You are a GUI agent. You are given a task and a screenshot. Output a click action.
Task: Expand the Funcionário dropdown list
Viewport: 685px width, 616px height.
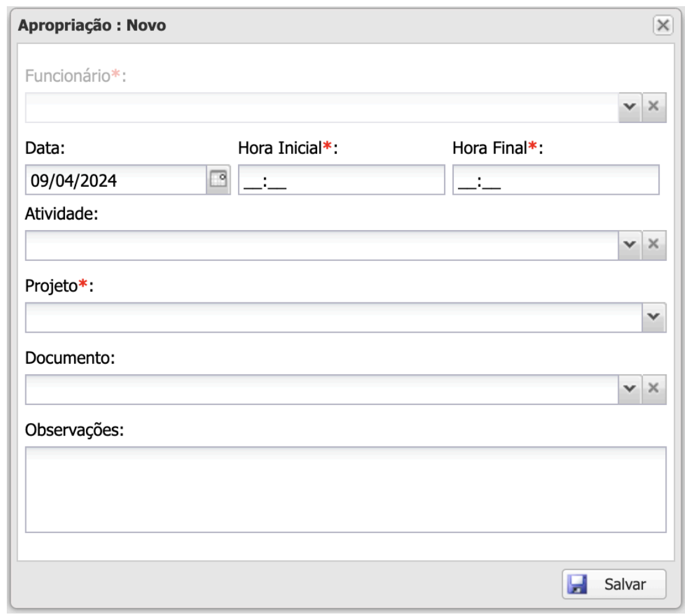(x=630, y=108)
